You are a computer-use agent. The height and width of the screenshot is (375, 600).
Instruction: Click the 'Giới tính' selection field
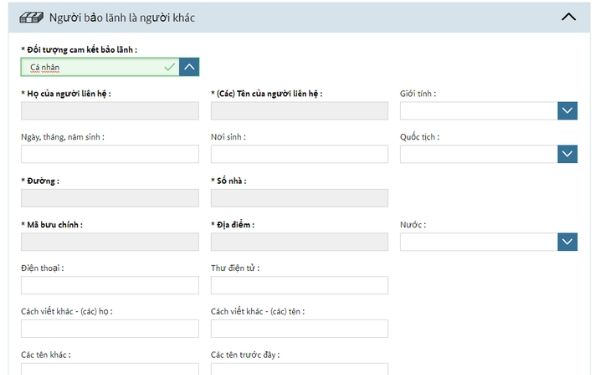click(479, 111)
